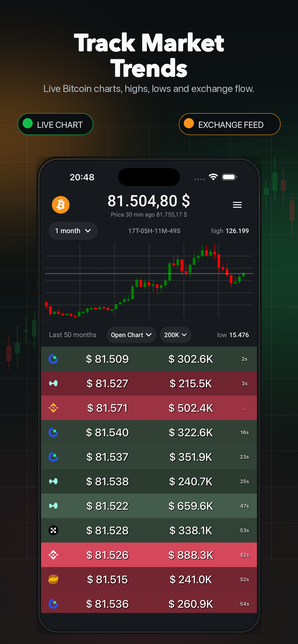
Task: Select trade price $ 81.526
Action: pos(107,555)
